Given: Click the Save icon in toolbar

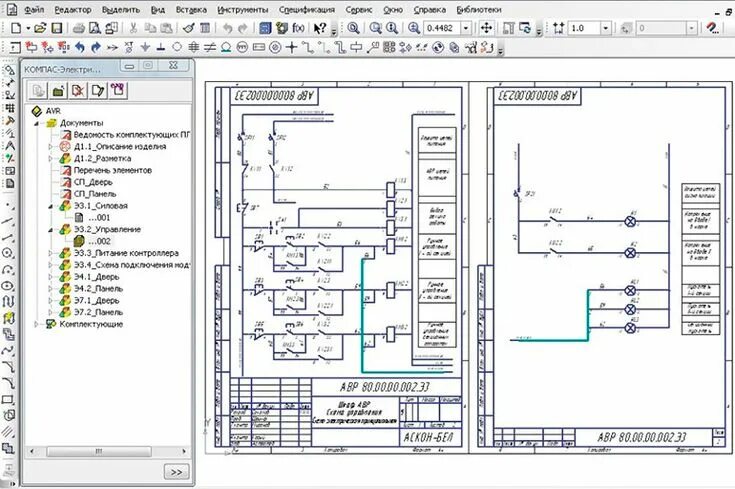Looking at the screenshot, I should [58, 28].
